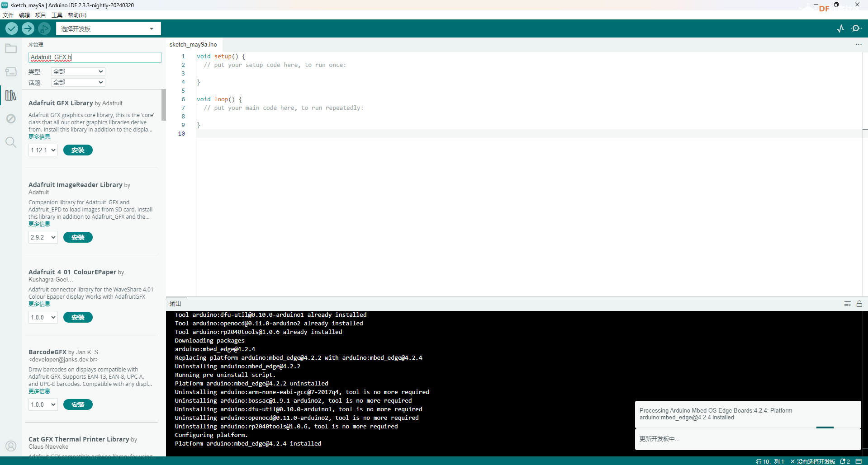This screenshot has width=868, height=465.
Task: Open the Serial Plotter
Action: point(840,28)
